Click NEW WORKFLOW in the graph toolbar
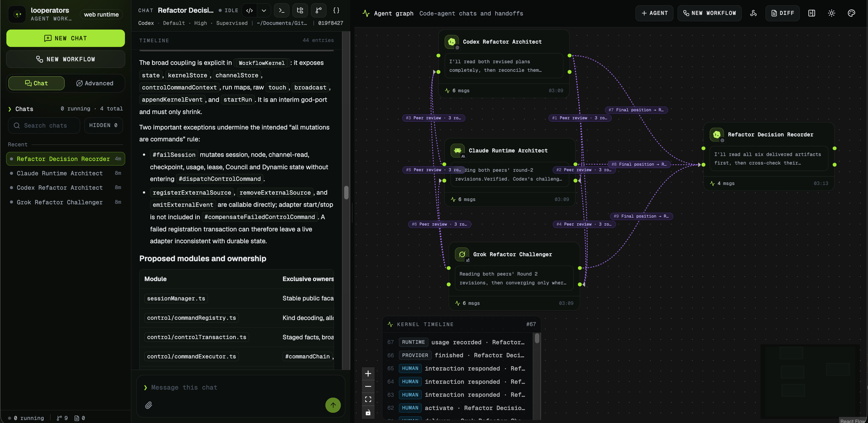868x423 pixels. pos(709,13)
